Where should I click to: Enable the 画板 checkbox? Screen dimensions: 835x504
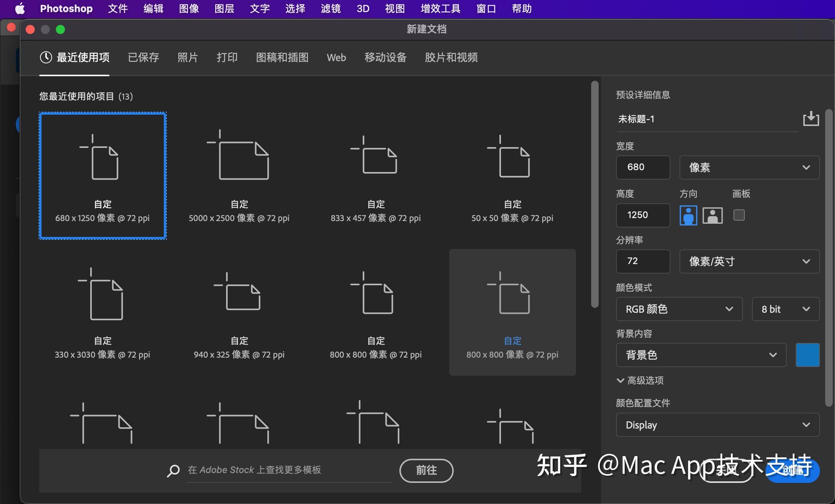[739, 215]
